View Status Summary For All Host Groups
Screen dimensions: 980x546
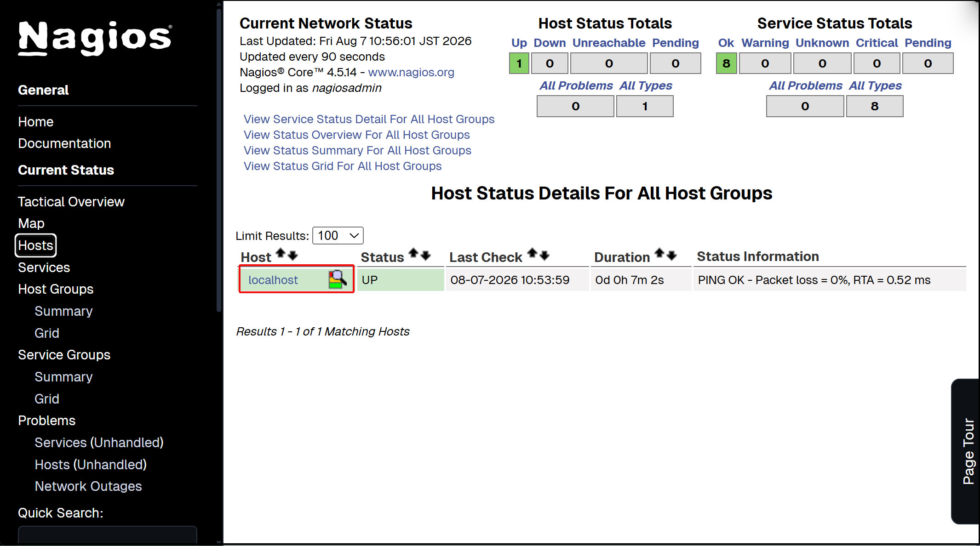358,150
